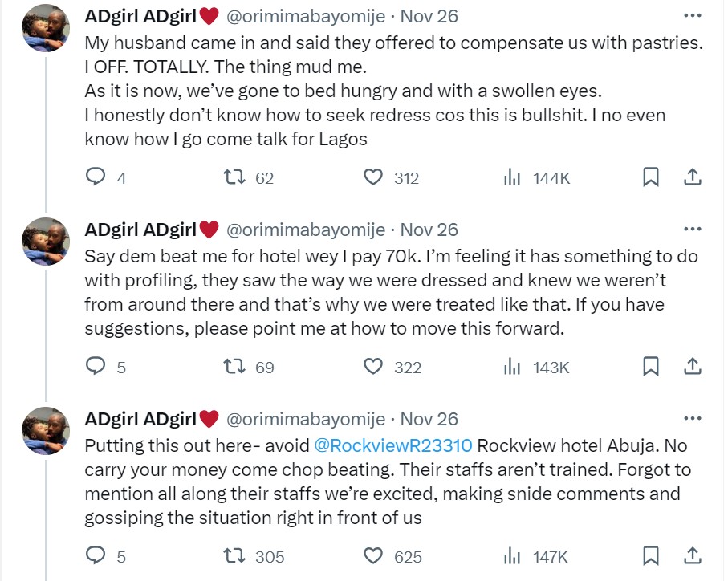Repost the tweet with 305 reposts
This screenshot has height=581, width=728.
(x=238, y=556)
